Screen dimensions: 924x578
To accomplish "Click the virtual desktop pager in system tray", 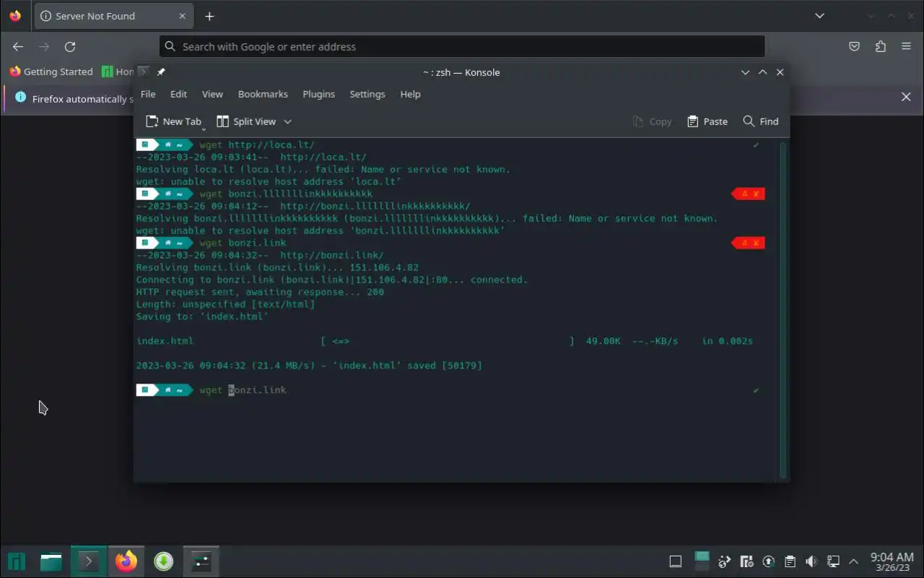I will coord(702,561).
